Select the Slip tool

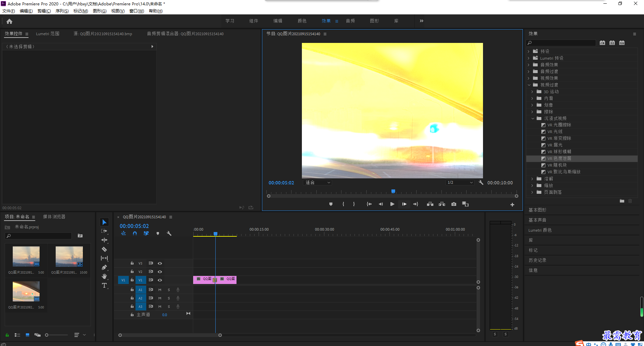(x=104, y=258)
